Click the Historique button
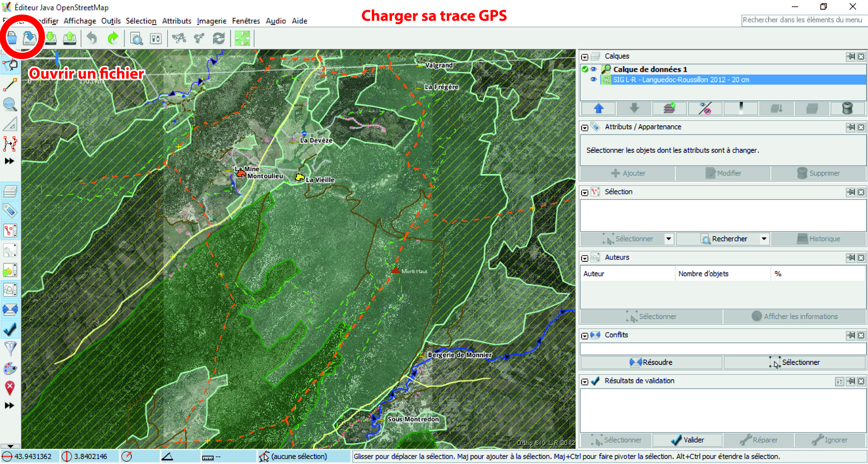 pos(818,239)
